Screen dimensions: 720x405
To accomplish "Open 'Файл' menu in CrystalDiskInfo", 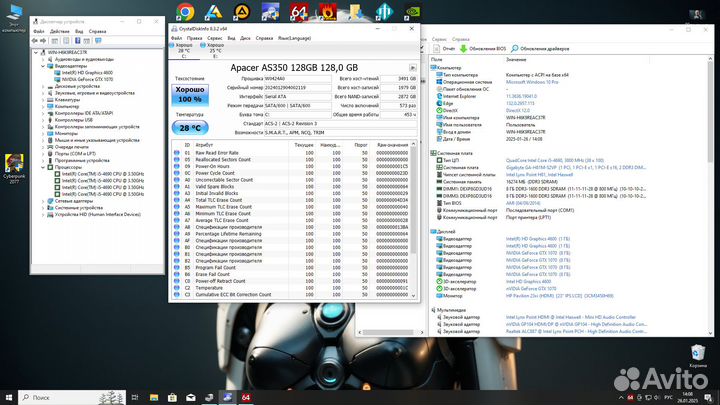I will pyautogui.click(x=176, y=38).
